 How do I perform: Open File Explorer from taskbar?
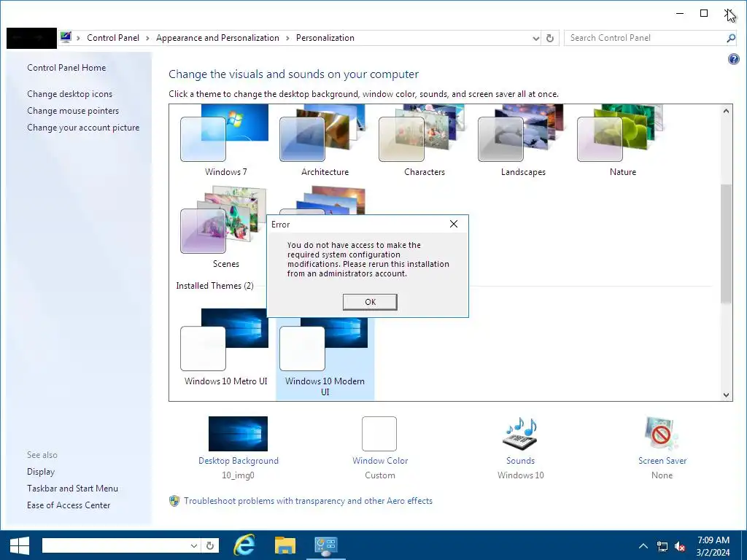(x=285, y=545)
